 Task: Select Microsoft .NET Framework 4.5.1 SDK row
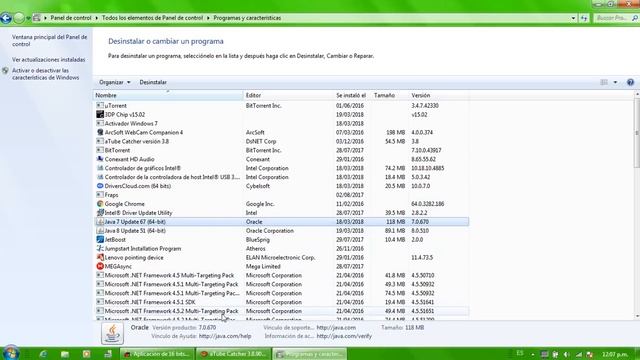(281, 302)
